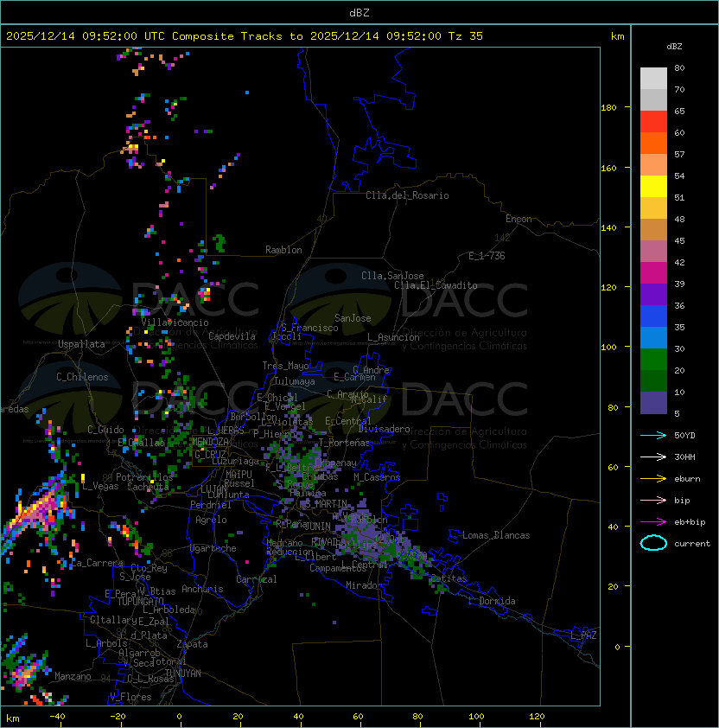
Task: Click the Anchoris place label
Action: point(202,589)
